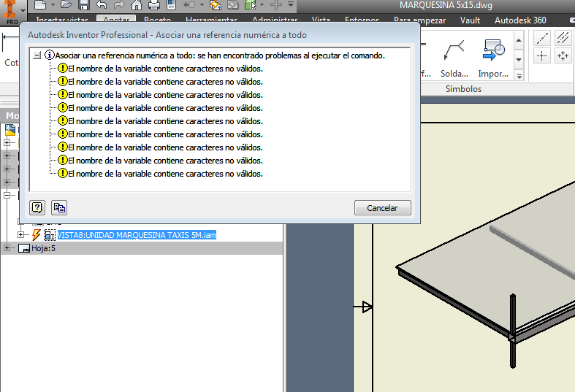Redo the last undone action
Screen dimensions: 575x392
[x=119, y=5]
